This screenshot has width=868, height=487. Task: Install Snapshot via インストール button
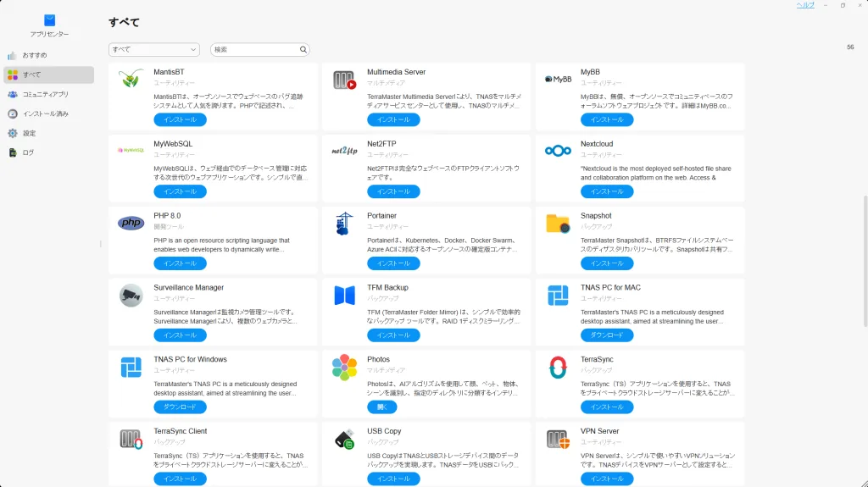[x=607, y=263]
